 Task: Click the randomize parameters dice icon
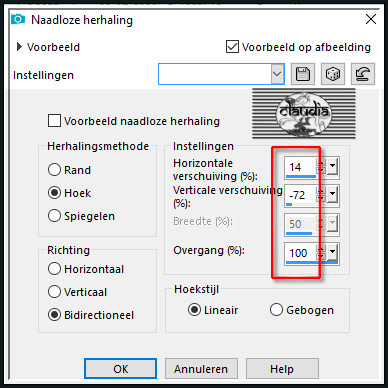click(x=333, y=74)
